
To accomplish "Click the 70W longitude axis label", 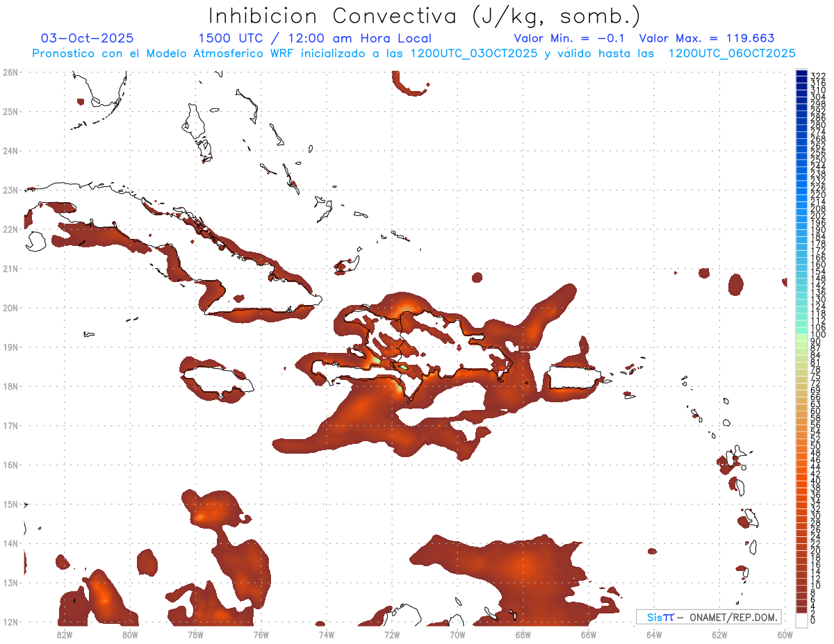I will point(457,634).
